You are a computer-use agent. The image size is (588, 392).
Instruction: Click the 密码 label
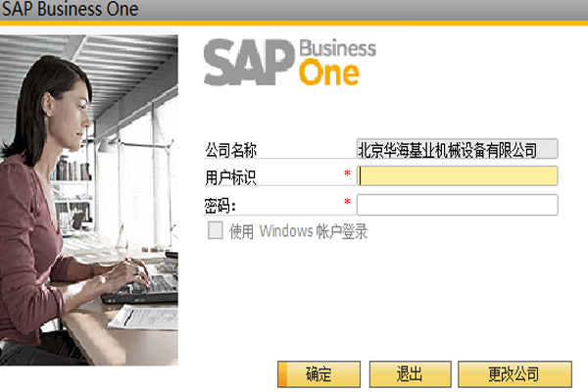click(220, 206)
